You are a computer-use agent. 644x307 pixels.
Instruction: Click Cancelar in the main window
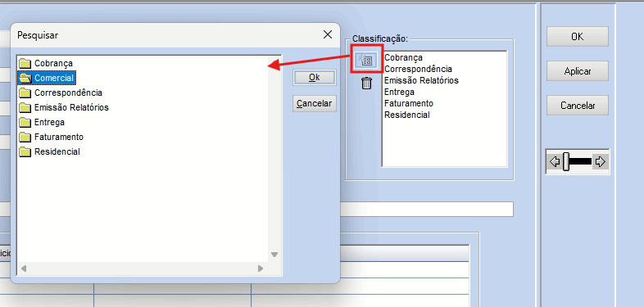pos(577,106)
